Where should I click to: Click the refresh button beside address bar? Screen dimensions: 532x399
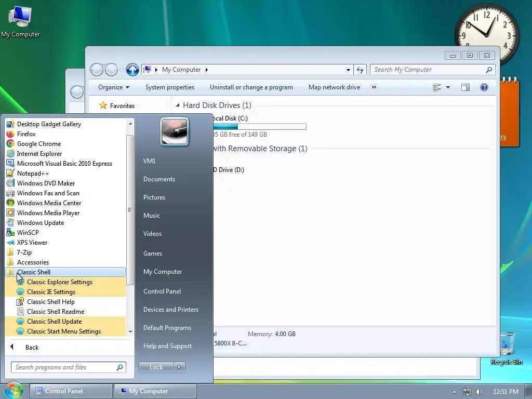(360, 70)
